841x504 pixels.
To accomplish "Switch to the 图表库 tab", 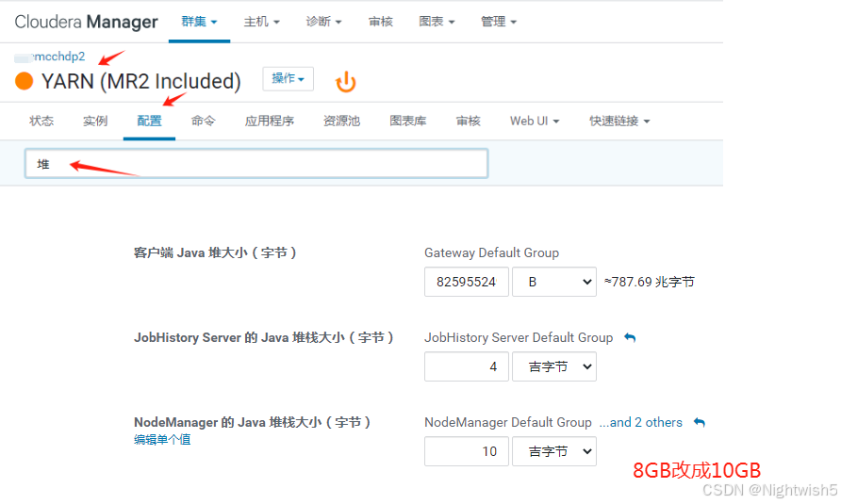I will tap(407, 121).
